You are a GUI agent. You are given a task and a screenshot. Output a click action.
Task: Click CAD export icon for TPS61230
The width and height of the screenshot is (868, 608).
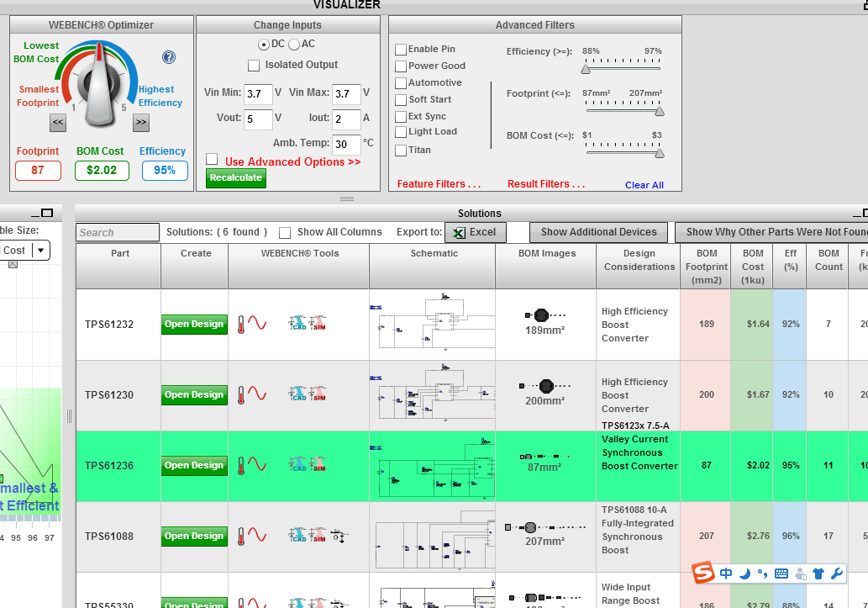pos(297,394)
